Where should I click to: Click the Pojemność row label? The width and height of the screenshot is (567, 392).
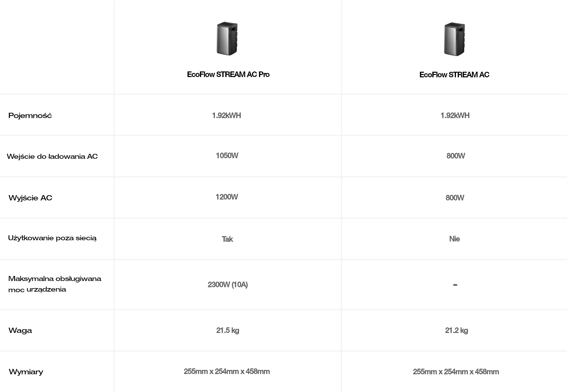tap(30, 115)
